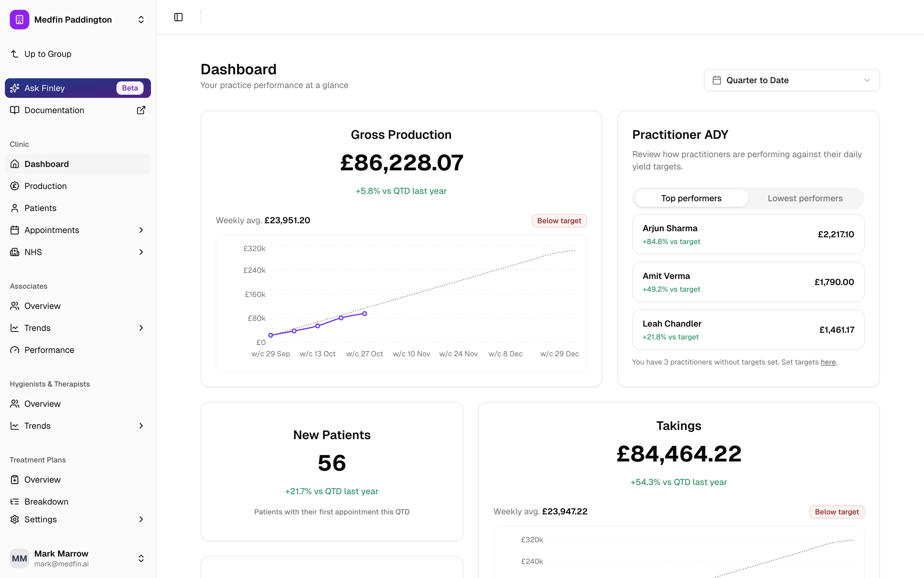
Task: Click the Patients person icon
Action: point(14,208)
